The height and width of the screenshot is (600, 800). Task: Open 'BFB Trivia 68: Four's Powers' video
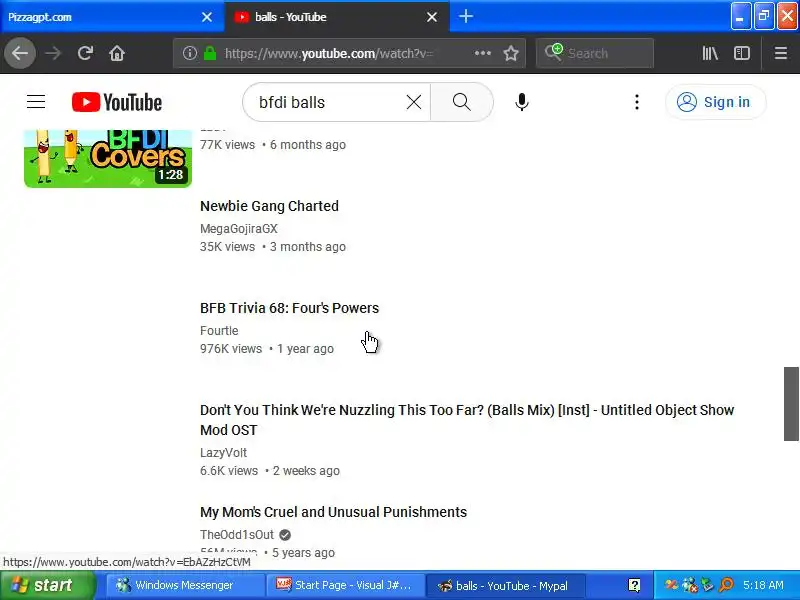(289, 308)
